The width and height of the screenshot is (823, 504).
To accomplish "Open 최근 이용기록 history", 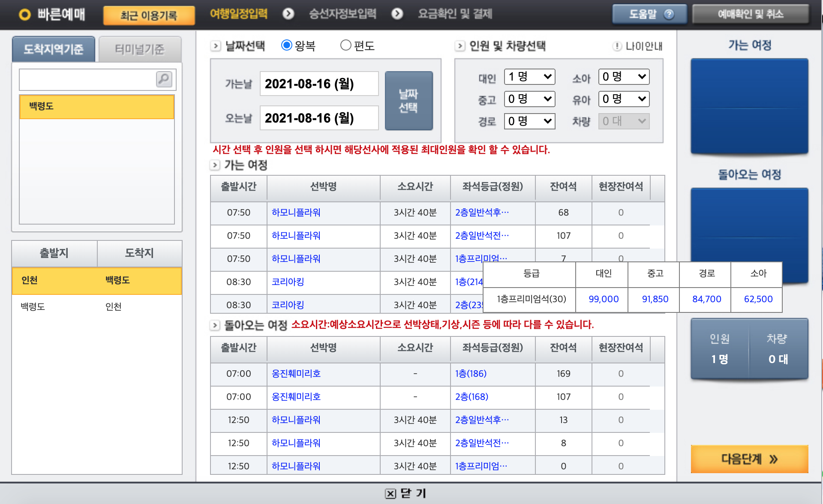I will point(149,15).
